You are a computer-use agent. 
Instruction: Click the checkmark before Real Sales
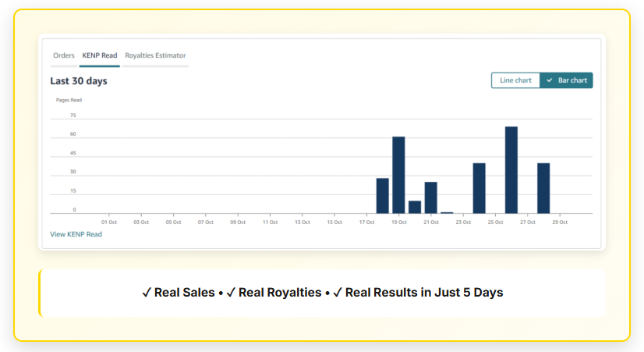[147, 293]
